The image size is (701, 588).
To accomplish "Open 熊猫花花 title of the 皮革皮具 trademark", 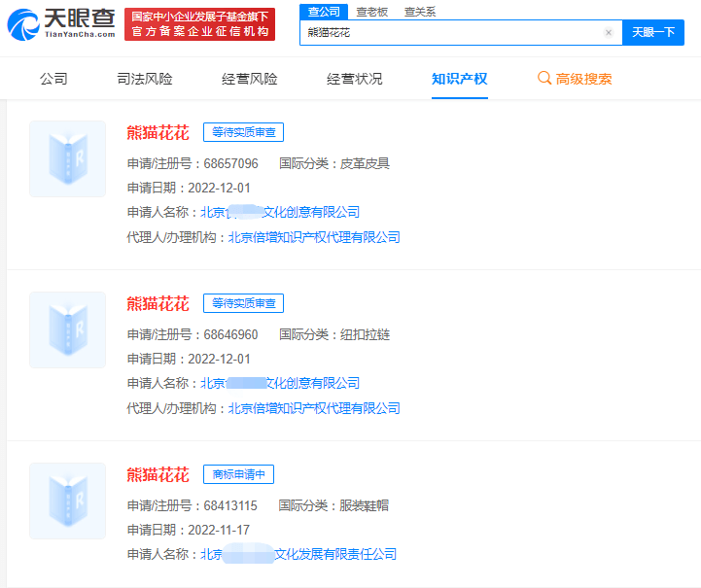I will (x=158, y=133).
